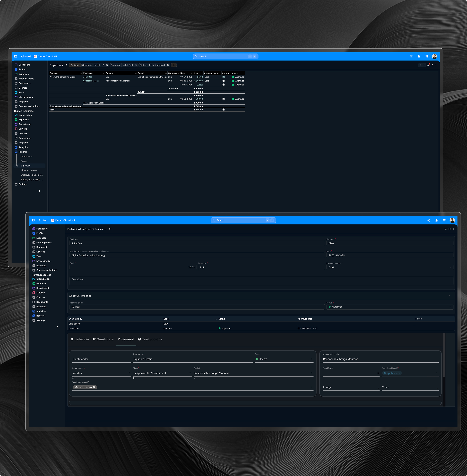Click the AI sparkle icon in upper header

(411, 56)
